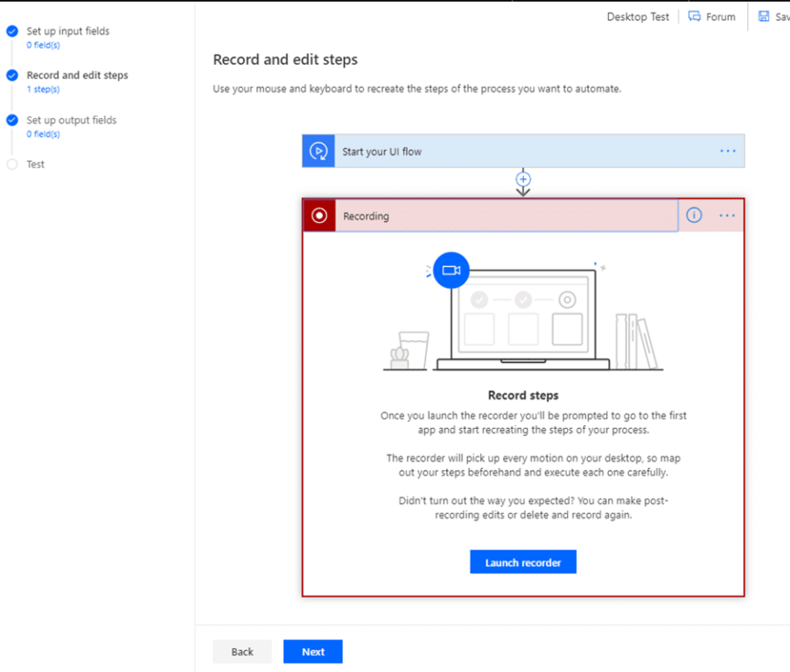Expand the Start your UI flow card header
Viewport: 790px width, 672px height.
[521, 152]
